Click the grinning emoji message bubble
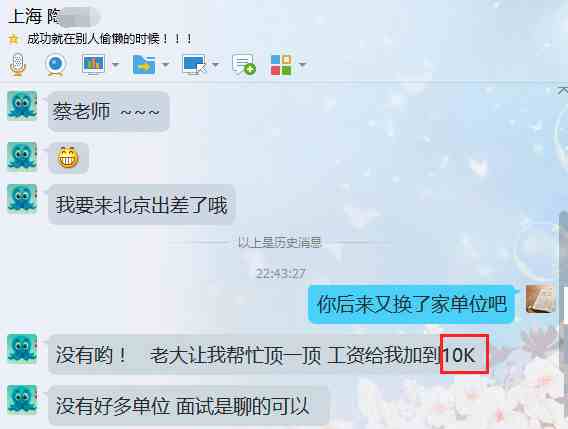568x429 pixels. click(x=68, y=158)
